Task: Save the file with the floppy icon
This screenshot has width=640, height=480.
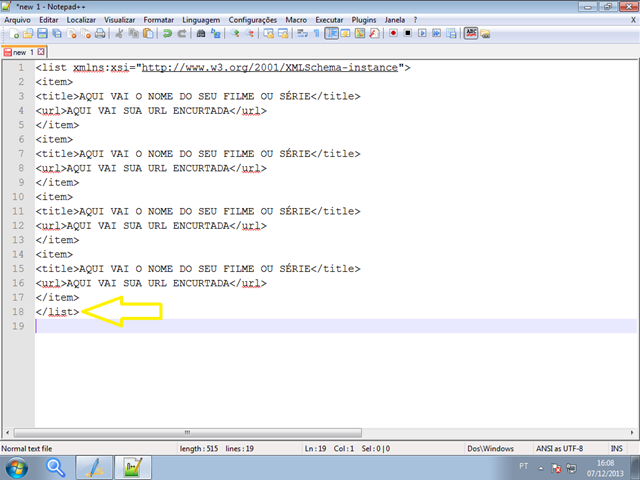Action: (42, 33)
